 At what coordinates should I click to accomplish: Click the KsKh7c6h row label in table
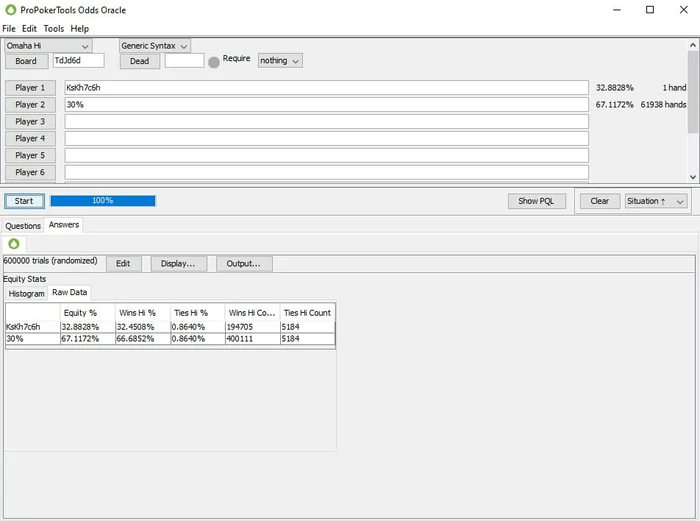point(33,327)
